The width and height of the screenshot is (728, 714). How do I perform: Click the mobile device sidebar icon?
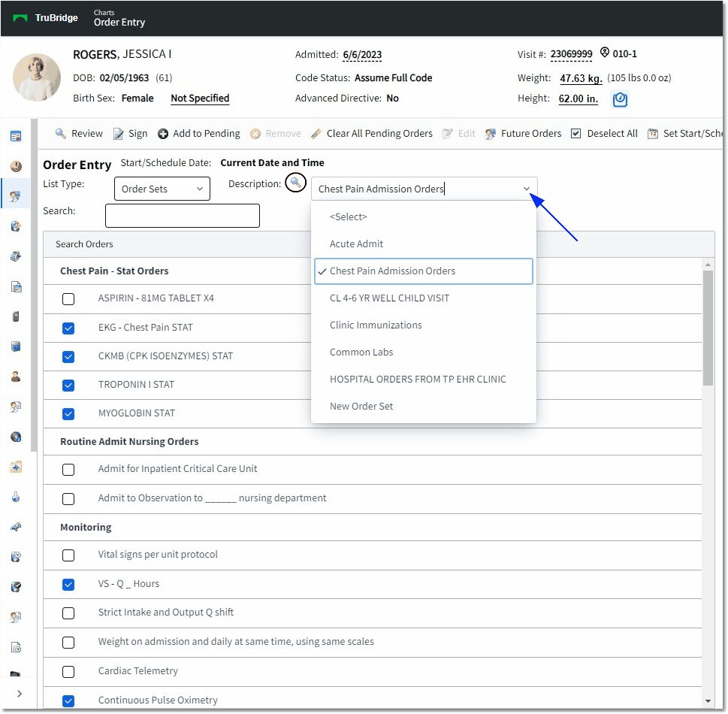tap(16, 317)
